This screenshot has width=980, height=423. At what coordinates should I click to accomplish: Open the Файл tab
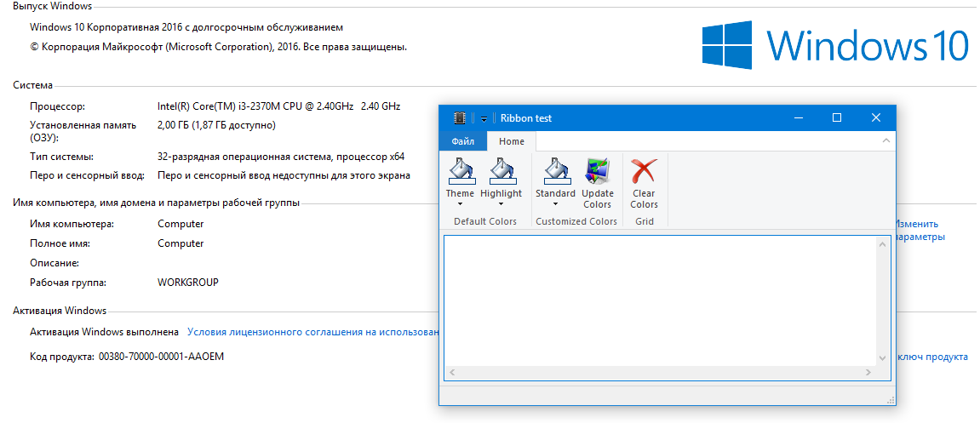[x=462, y=141]
